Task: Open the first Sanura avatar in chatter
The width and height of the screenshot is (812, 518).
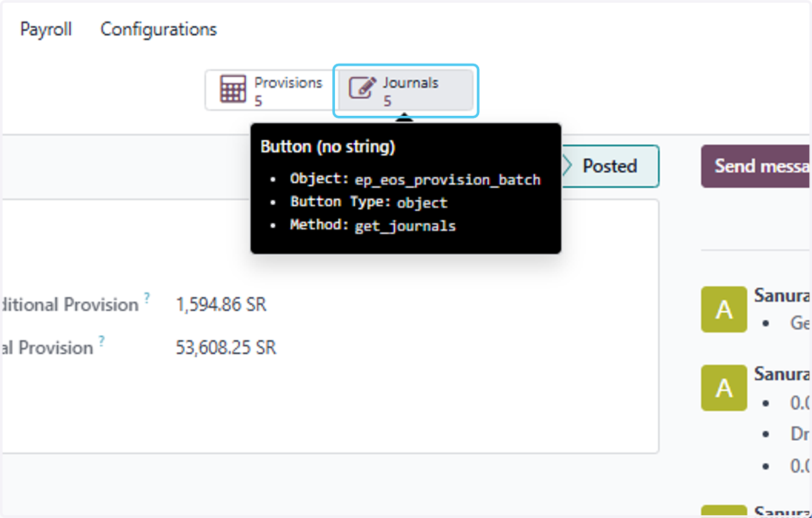Action: coord(724,309)
